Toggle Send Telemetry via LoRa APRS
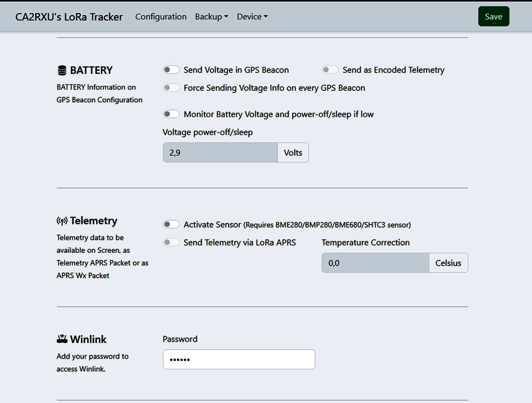The height and width of the screenshot is (403, 532). click(171, 243)
